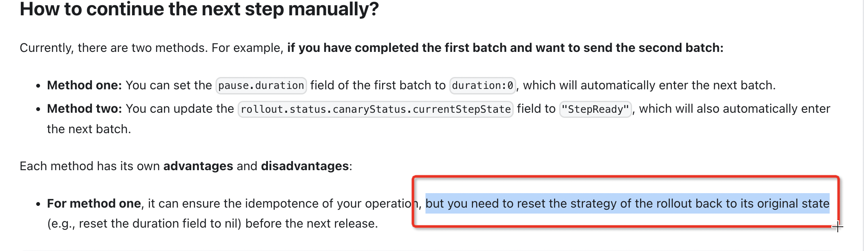Click the text "before the next release."
868x251 pixels.
311,223
